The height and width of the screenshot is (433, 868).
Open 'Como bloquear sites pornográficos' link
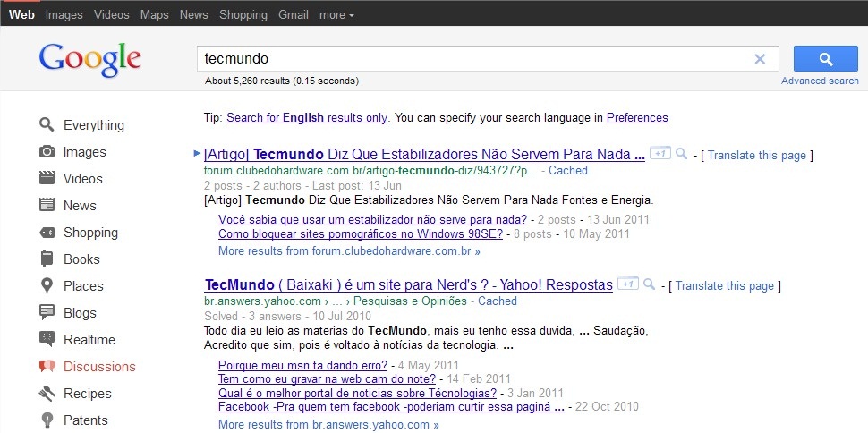[x=361, y=233]
